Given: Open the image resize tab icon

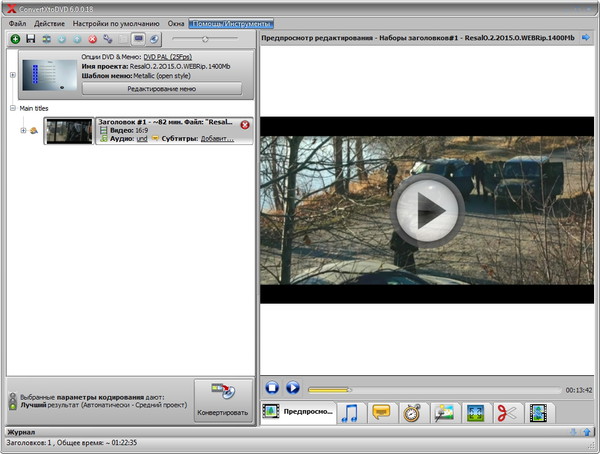Looking at the screenshot, I should [475, 412].
